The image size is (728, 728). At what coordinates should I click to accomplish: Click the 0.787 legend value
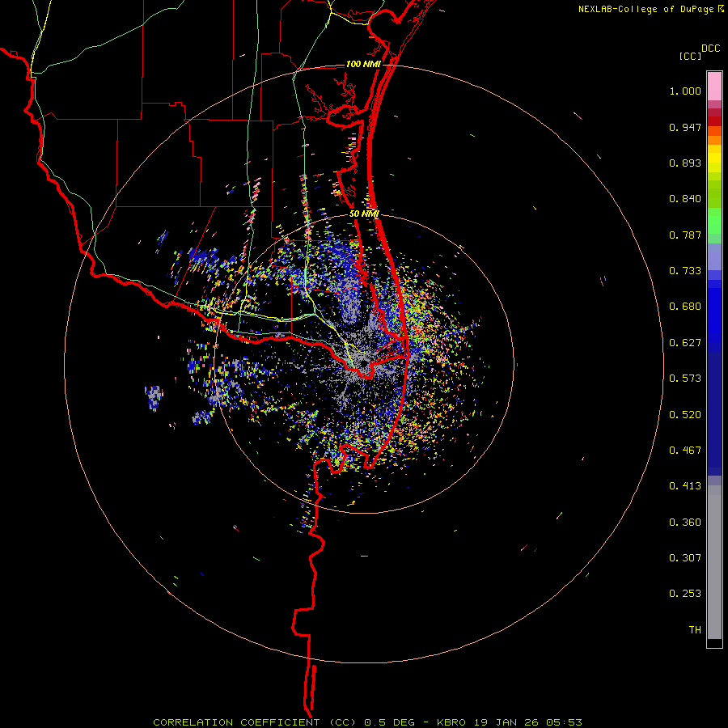click(x=685, y=235)
